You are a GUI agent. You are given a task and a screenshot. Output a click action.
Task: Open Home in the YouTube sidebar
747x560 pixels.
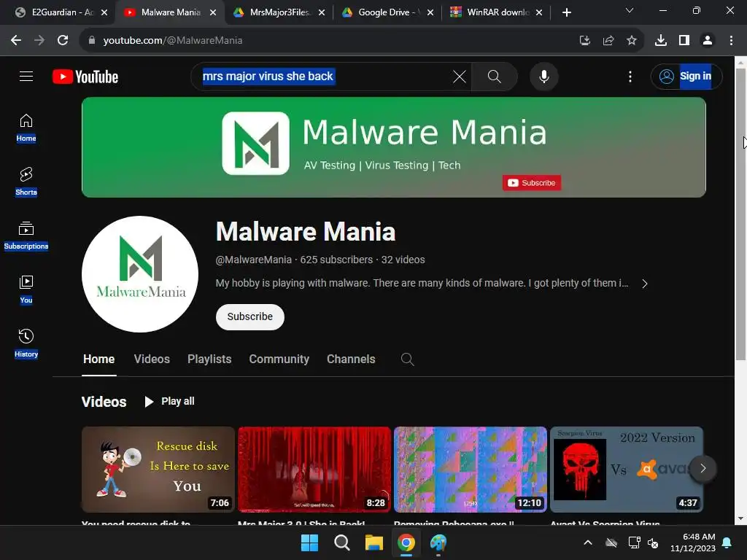[26, 128]
